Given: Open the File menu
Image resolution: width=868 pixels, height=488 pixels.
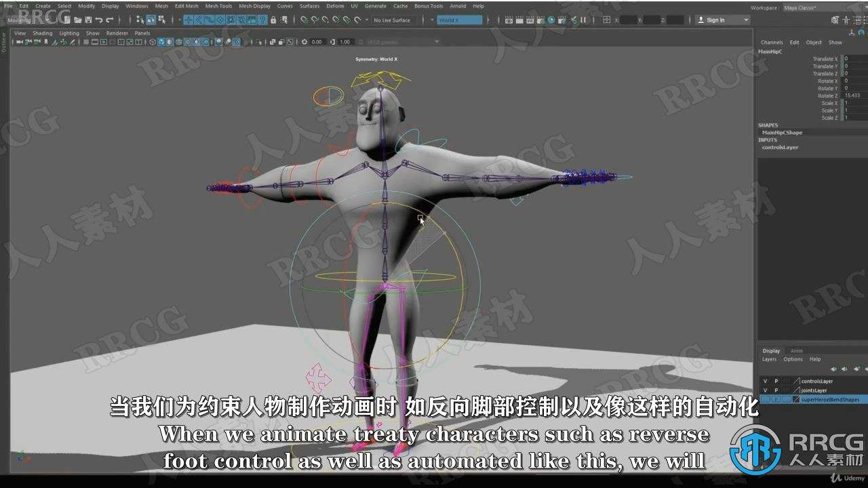Looking at the screenshot, I should point(8,5).
